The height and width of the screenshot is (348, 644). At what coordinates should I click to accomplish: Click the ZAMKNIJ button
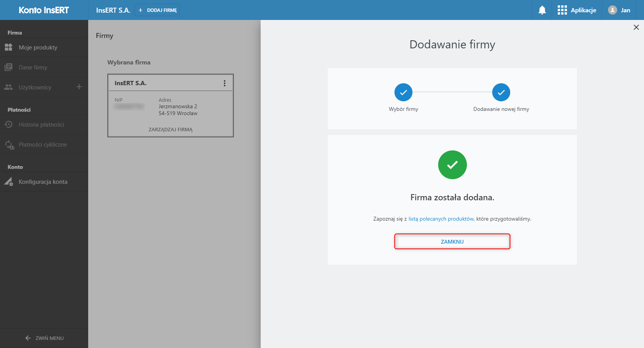click(x=452, y=241)
